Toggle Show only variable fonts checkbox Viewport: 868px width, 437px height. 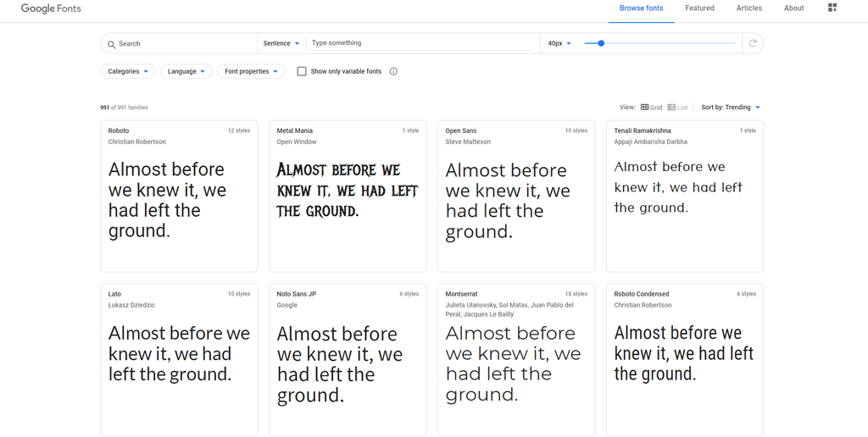[302, 71]
